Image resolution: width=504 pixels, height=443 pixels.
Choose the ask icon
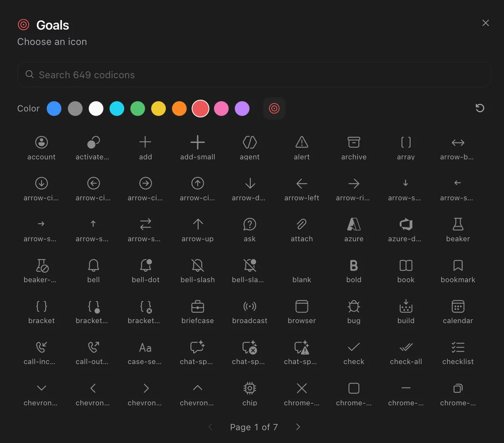click(x=249, y=230)
